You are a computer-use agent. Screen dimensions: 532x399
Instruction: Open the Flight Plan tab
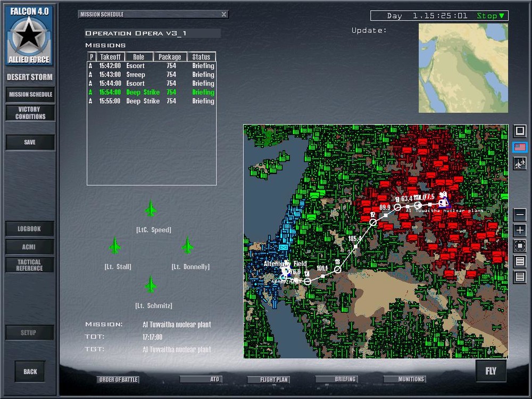coord(269,379)
